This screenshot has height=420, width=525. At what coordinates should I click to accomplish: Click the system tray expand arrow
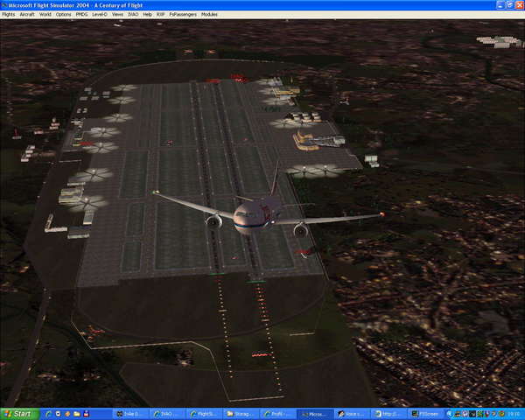(450, 414)
